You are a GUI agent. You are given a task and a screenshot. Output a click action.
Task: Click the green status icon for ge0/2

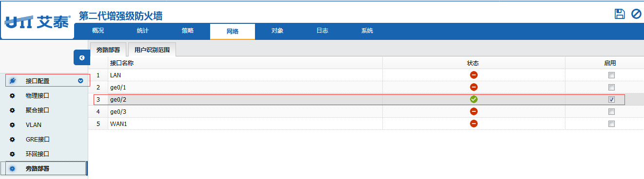click(473, 99)
